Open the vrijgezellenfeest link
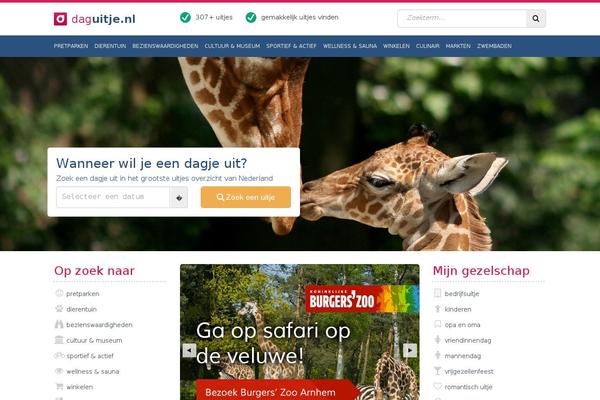This screenshot has width=600, height=400. click(x=469, y=371)
